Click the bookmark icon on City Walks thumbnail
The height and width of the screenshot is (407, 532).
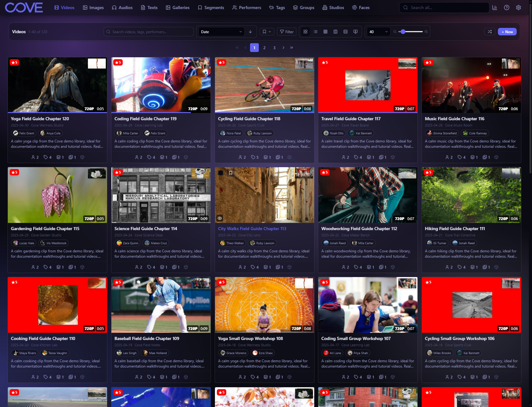pyautogui.click(x=231, y=173)
